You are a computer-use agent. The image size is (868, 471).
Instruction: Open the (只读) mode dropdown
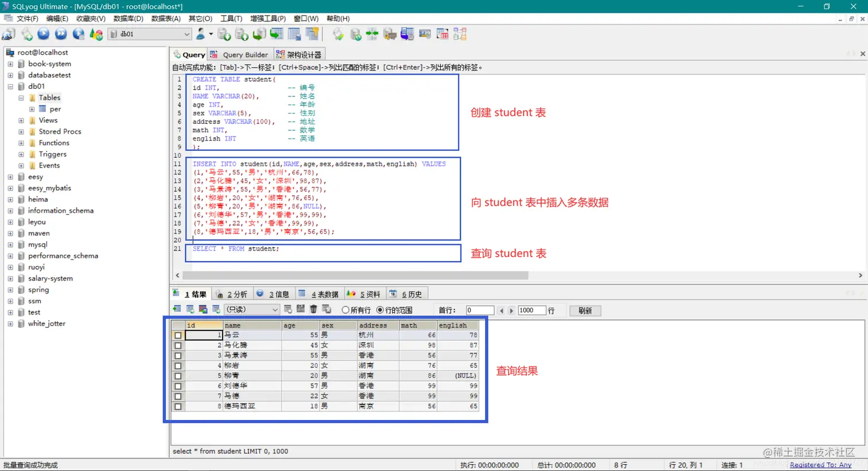pyautogui.click(x=275, y=310)
